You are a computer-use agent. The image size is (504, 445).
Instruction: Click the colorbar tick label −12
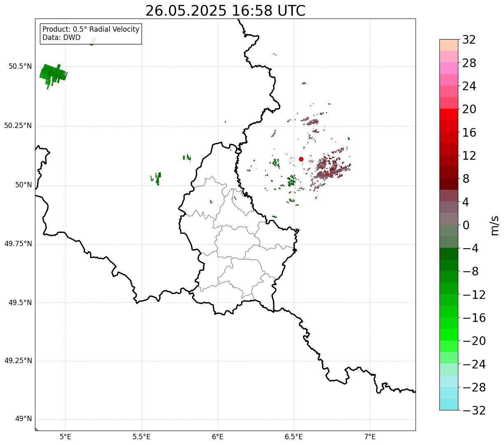tap(474, 295)
